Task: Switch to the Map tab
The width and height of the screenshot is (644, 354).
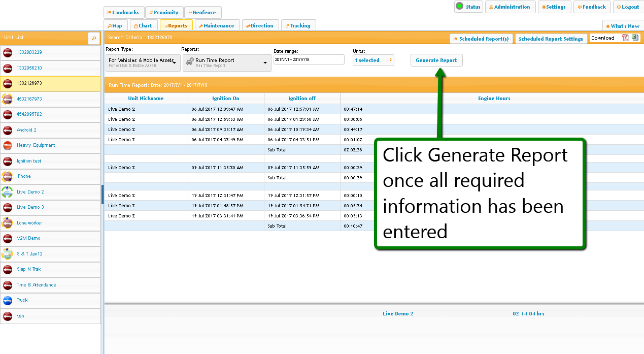Action: coord(116,26)
